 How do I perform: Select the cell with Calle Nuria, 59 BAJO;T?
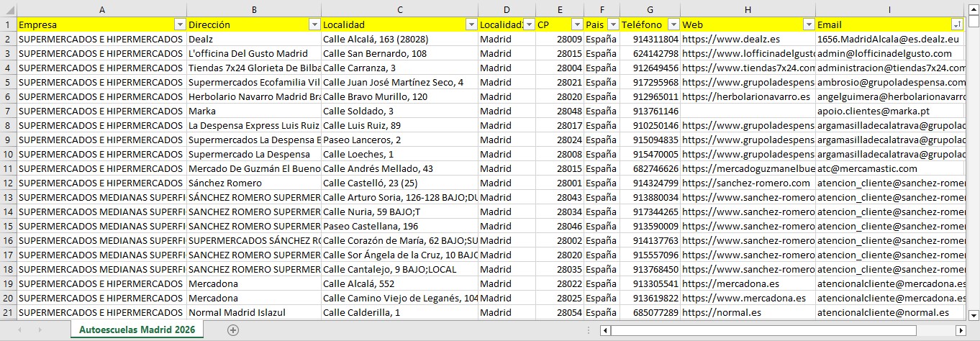[399, 212]
